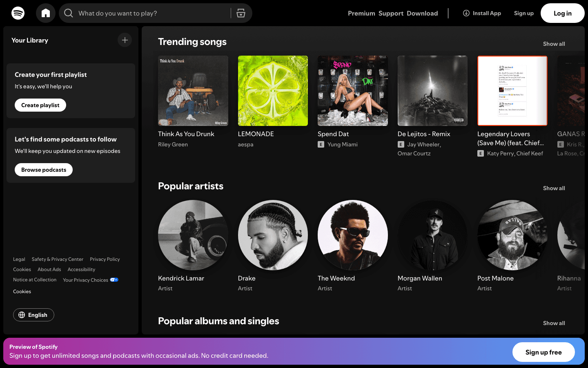Image resolution: width=588 pixels, height=368 pixels.
Task: Click 'Preview of Spotify' banner text
Action: [x=33, y=347]
